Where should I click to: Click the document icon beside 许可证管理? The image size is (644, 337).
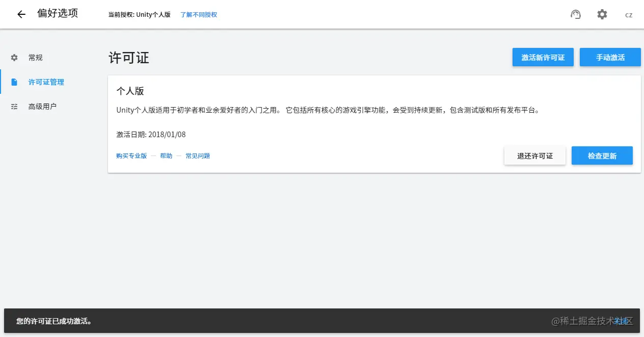tap(14, 82)
